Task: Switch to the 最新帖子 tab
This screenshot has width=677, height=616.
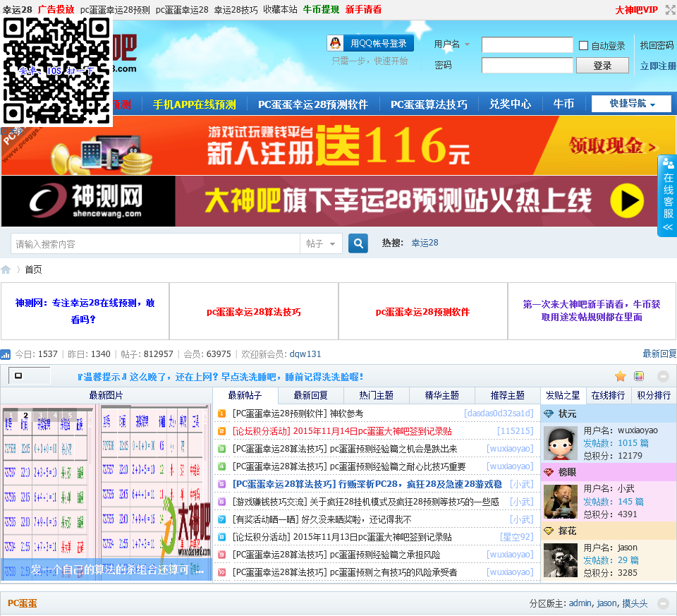Action: [x=245, y=395]
